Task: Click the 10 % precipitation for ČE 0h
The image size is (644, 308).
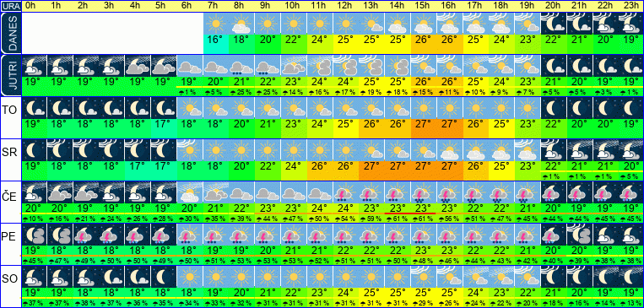Action: pos(34,219)
